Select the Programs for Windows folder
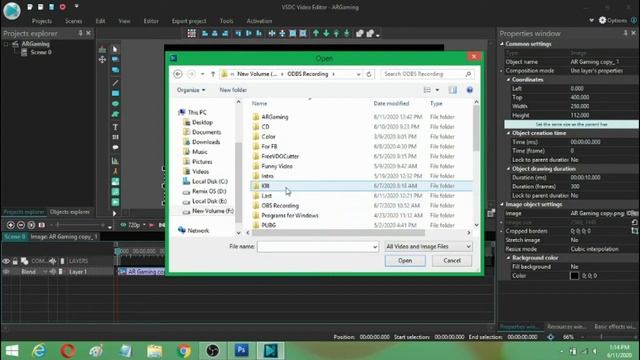Viewport: 640px width, 360px height. 290,215
